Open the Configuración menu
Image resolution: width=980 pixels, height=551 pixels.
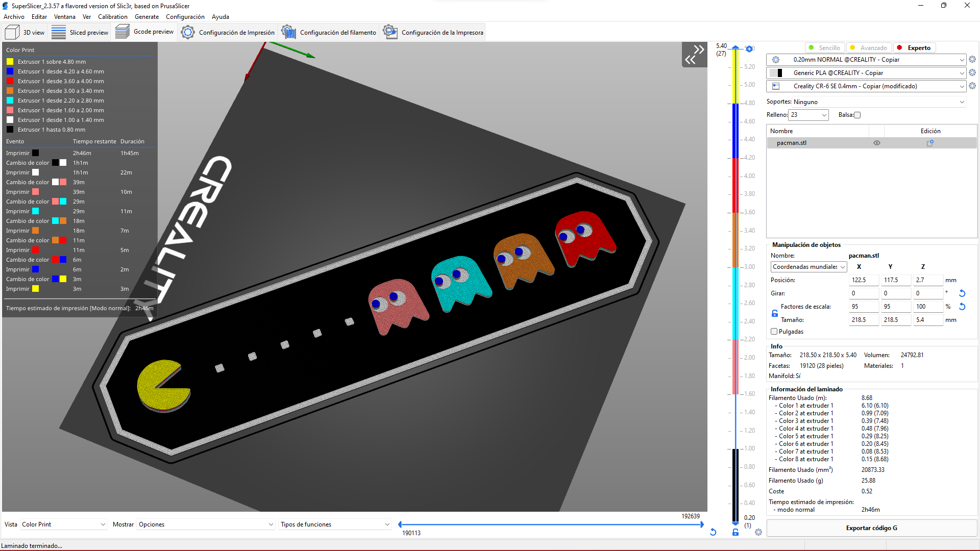tap(185, 17)
